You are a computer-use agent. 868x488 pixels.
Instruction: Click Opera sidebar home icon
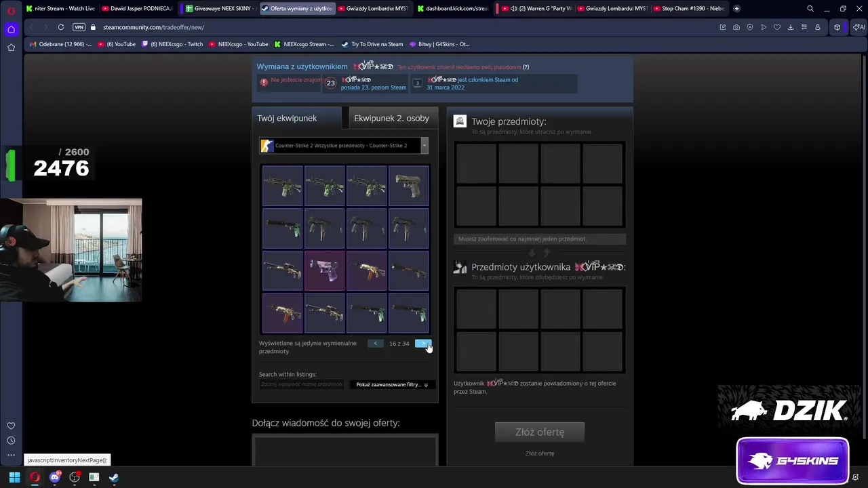pos(11,29)
